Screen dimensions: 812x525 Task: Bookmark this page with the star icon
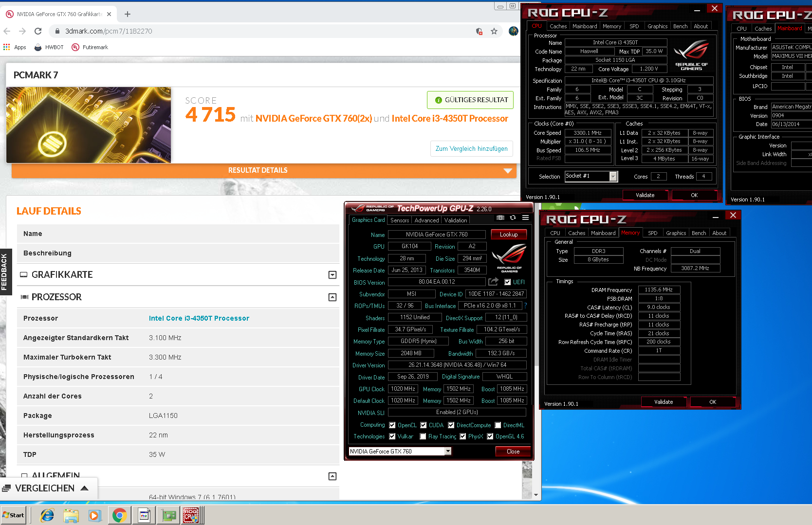pyautogui.click(x=494, y=31)
